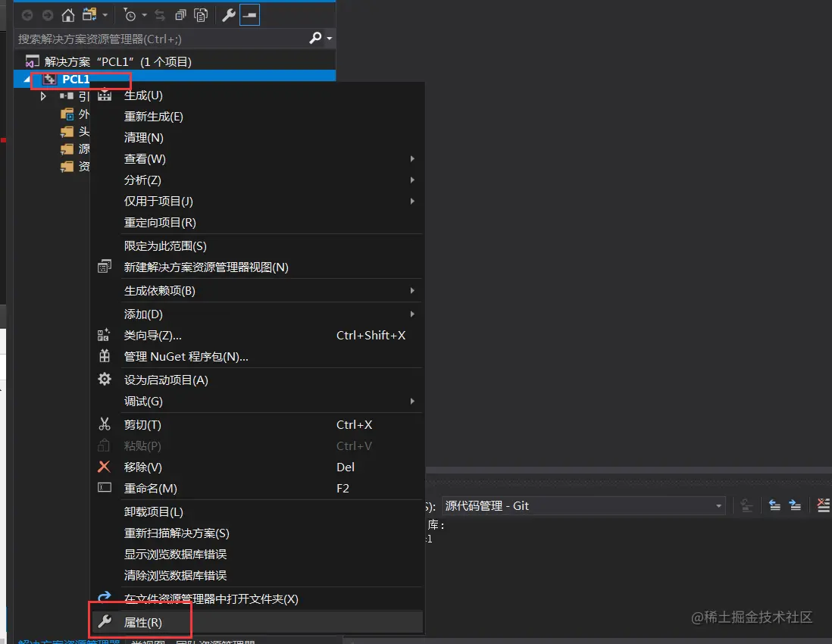
Task: Collapse the PCL1 project node
Action: pyautogui.click(x=27, y=79)
